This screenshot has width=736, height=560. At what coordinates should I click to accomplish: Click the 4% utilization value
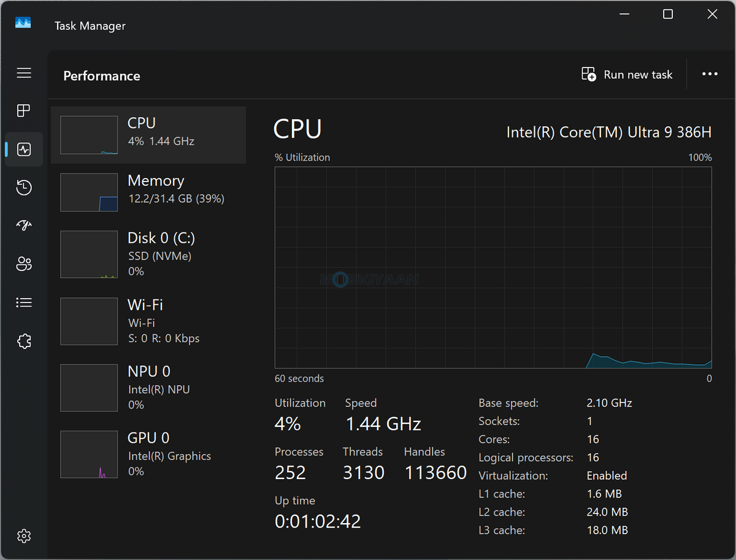pyautogui.click(x=288, y=424)
